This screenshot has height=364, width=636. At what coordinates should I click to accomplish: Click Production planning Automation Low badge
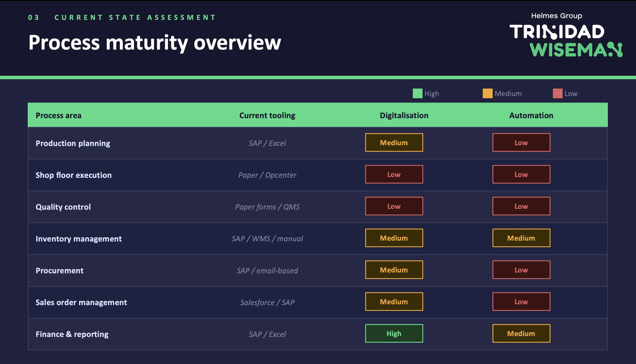coord(521,142)
